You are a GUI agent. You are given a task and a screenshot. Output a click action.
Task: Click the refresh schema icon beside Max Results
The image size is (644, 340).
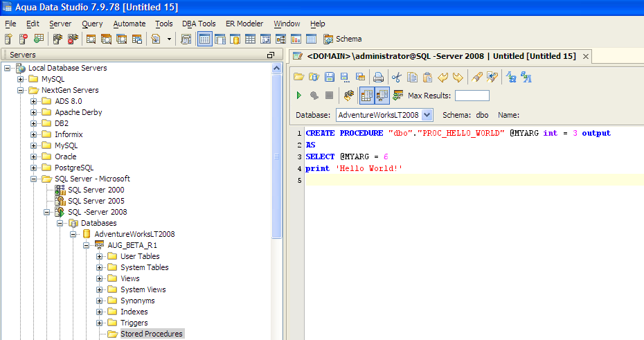(x=398, y=96)
